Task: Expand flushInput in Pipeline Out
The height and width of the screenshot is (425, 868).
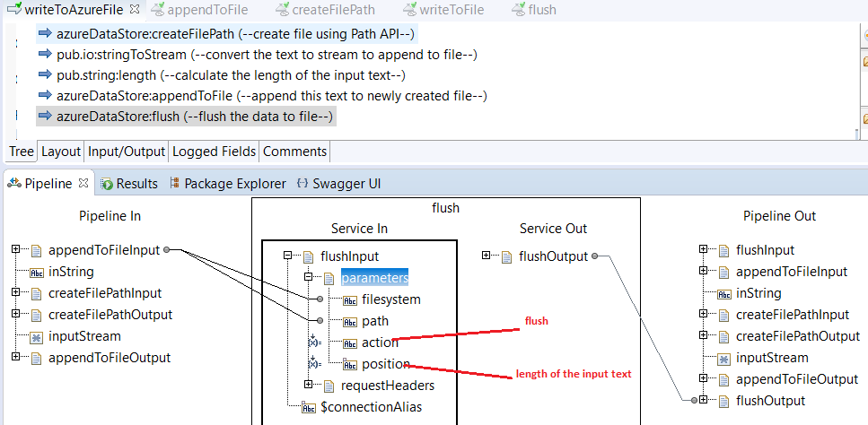Action: (x=703, y=250)
